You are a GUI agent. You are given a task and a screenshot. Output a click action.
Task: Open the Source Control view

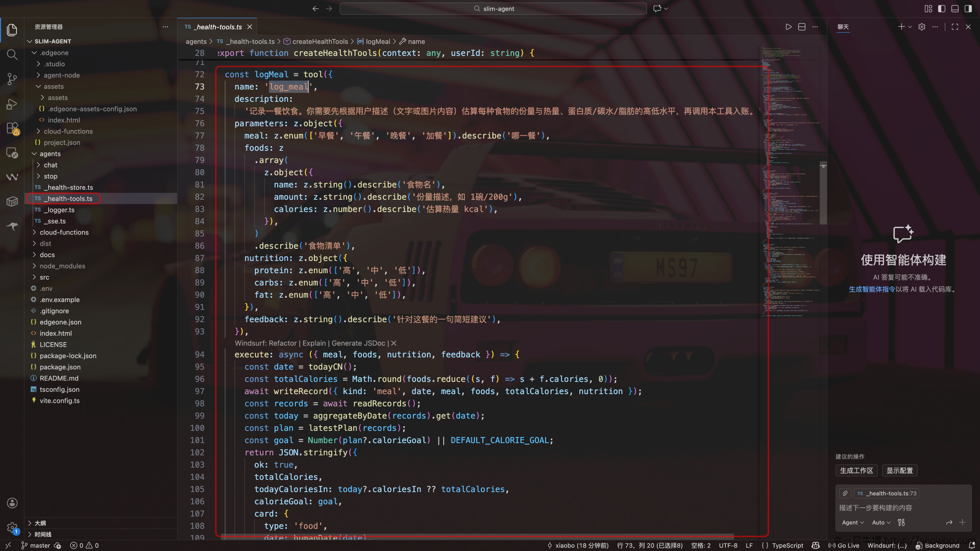12,79
